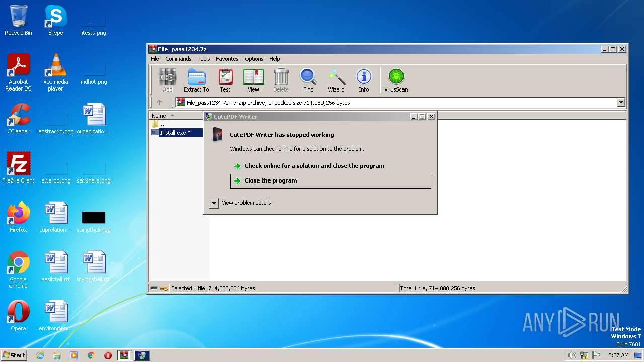Launch VLC media player shortcut
Screen dimensions: 644x362
point(55,72)
